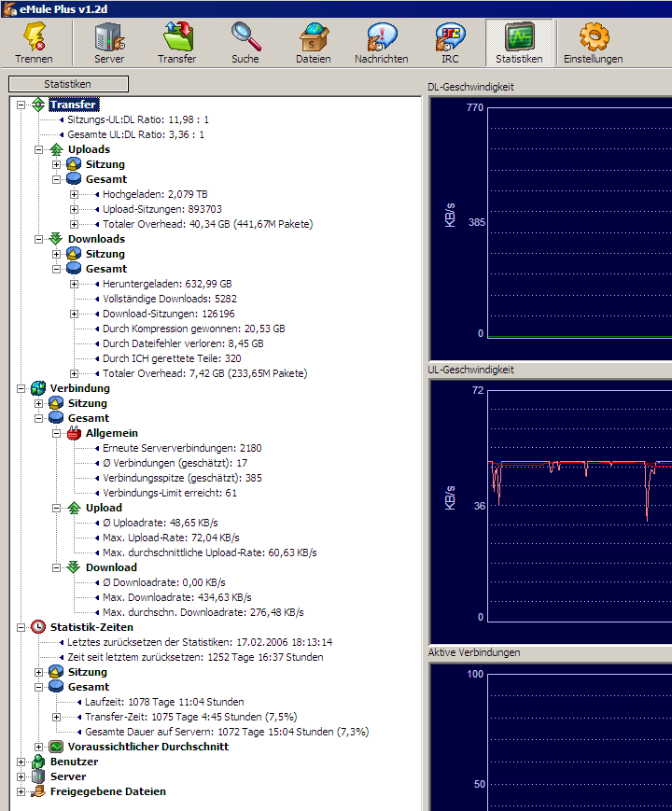Viewport: 672px width, 811px height.
Task: Click the Downloads green arrows icon
Action: click(56, 239)
